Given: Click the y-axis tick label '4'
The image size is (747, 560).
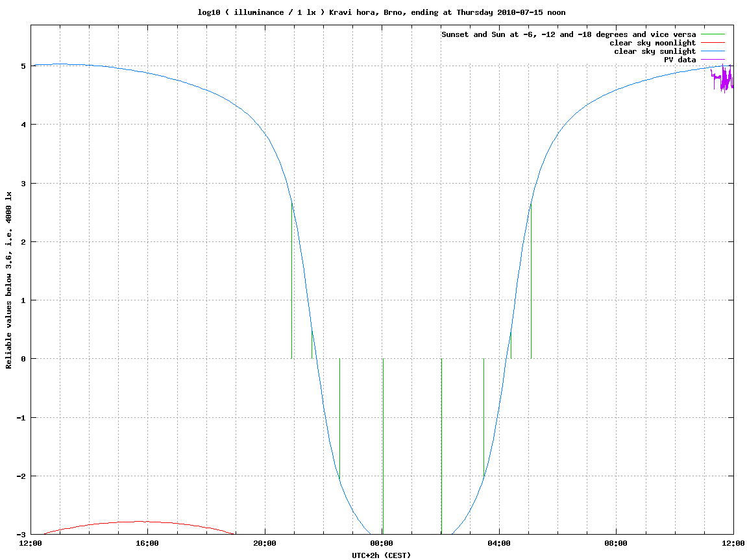Looking at the screenshot, I should (23, 125).
